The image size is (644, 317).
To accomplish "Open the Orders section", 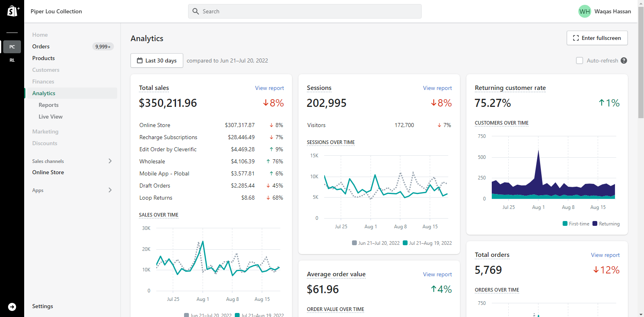I will pos(41,46).
